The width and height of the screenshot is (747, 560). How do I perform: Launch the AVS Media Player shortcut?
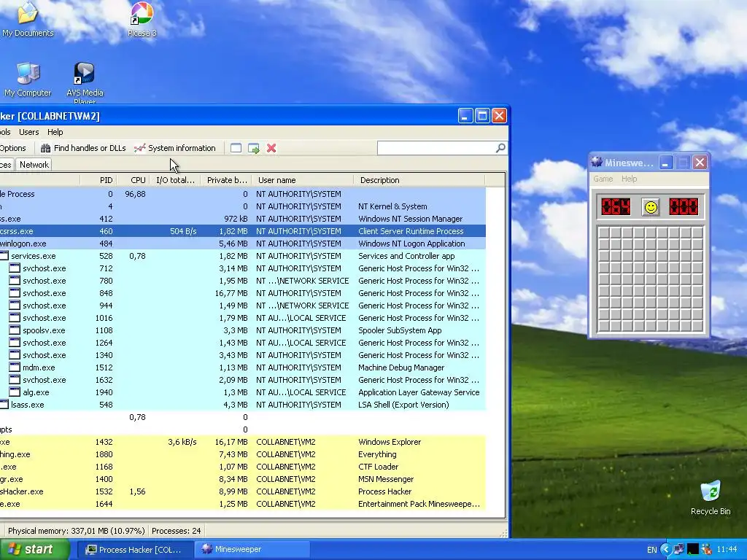[85, 83]
